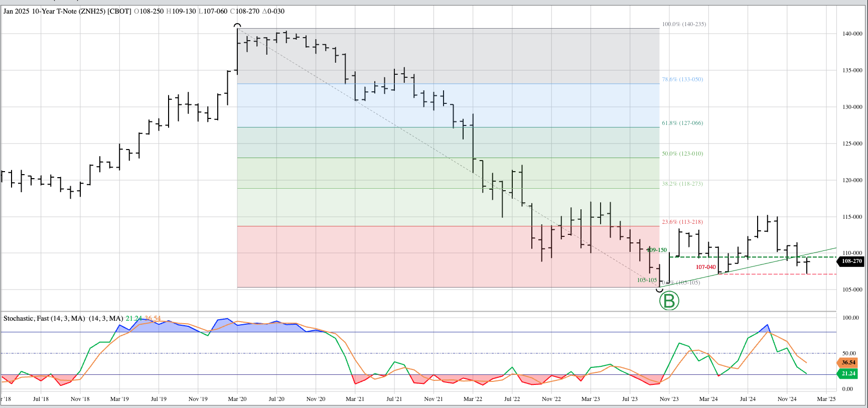Click the black 108-270 last price tag
The width and height of the screenshot is (868, 408).
pyautogui.click(x=851, y=261)
